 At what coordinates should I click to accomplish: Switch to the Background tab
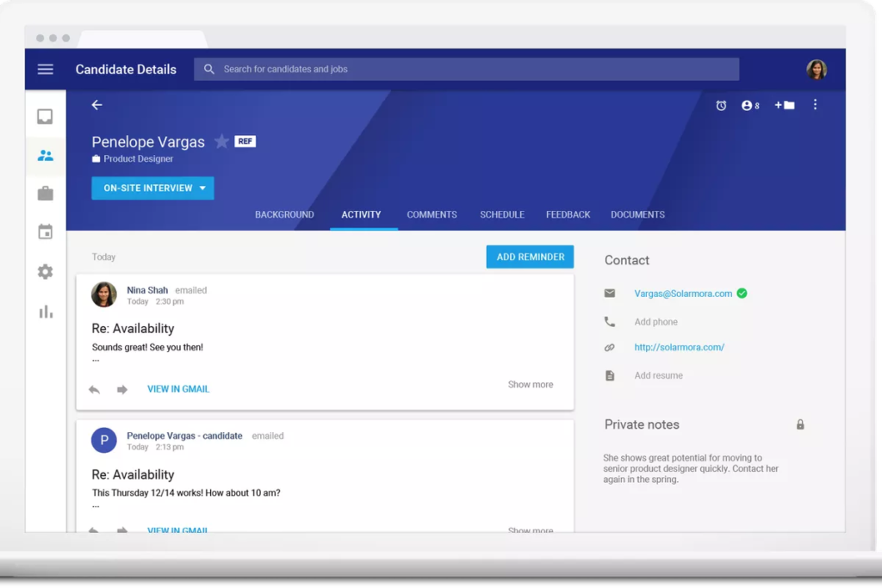[x=284, y=214]
